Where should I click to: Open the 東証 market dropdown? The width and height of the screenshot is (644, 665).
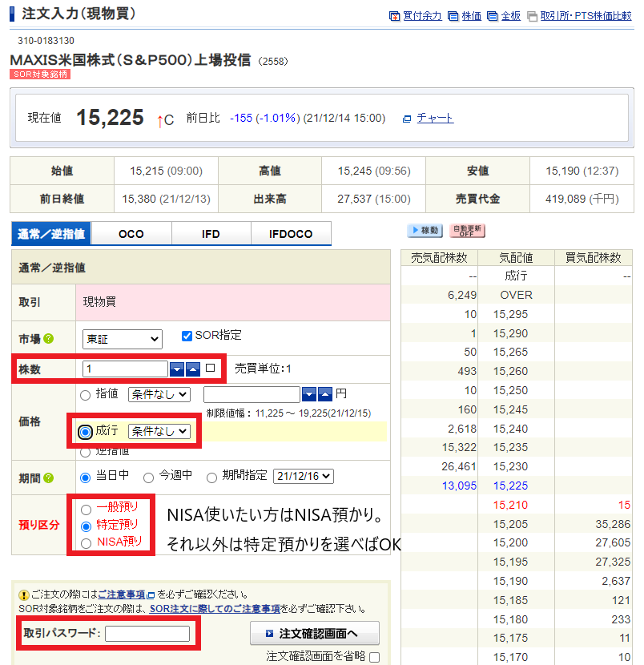122,339
